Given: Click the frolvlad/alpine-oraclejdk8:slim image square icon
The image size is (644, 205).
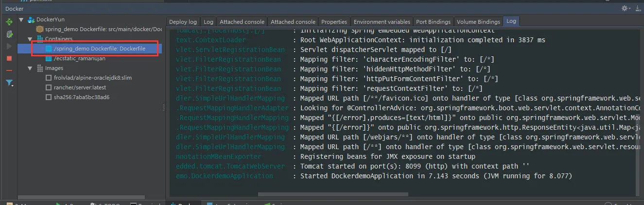Looking at the screenshot, I should click(x=49, y=78).
